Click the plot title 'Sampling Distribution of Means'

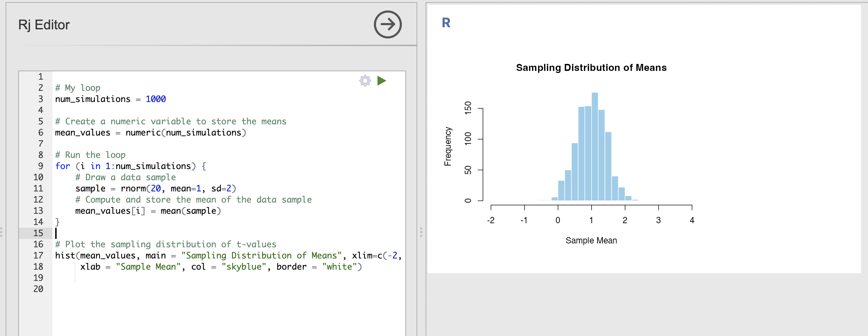tap(591, 67)
